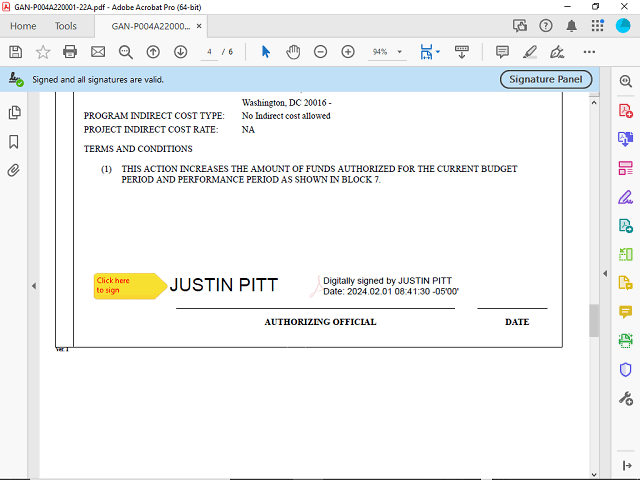640x480 pixels.
Task: Open the zoom level 94% dropdown
Action: click(401, 51)
